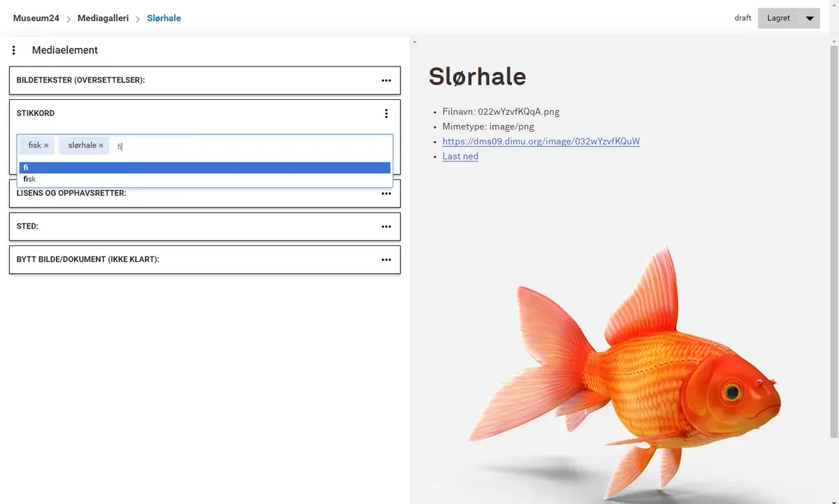Expand the Sted section
Viewport: 839px width, 504px height.
click(205, 226)
